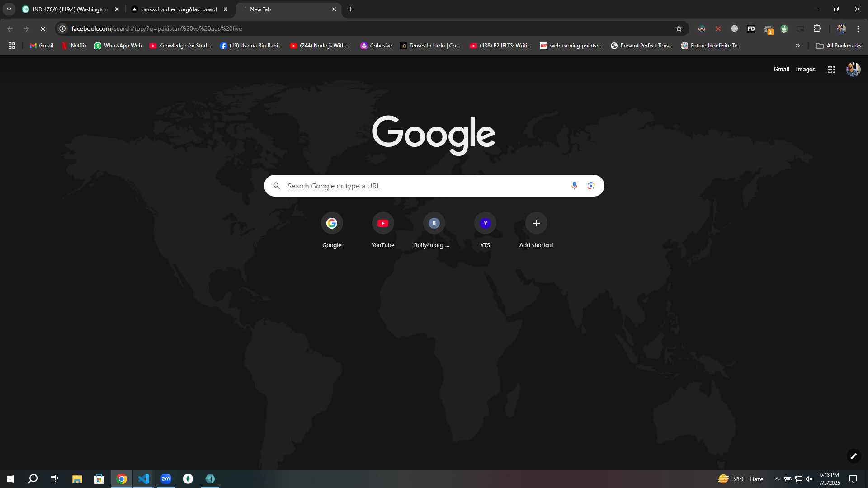Open the globe extension icon

[735, 28]
